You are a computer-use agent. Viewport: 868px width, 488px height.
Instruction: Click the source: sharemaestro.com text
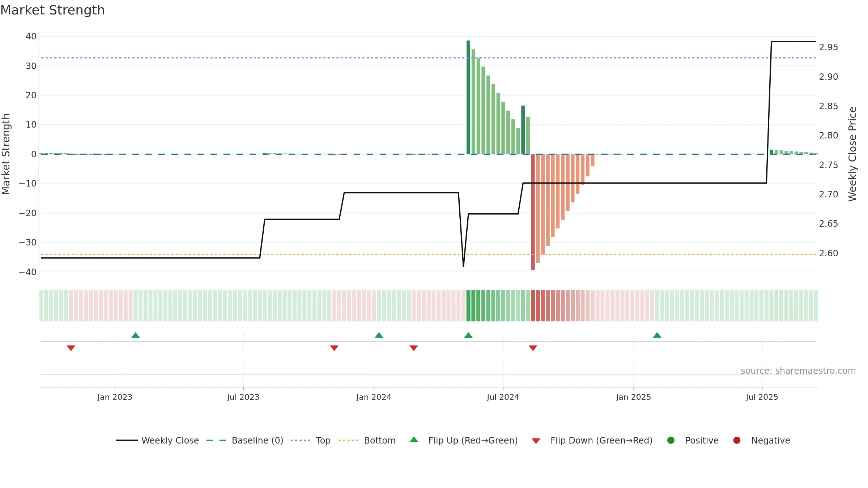798,371
